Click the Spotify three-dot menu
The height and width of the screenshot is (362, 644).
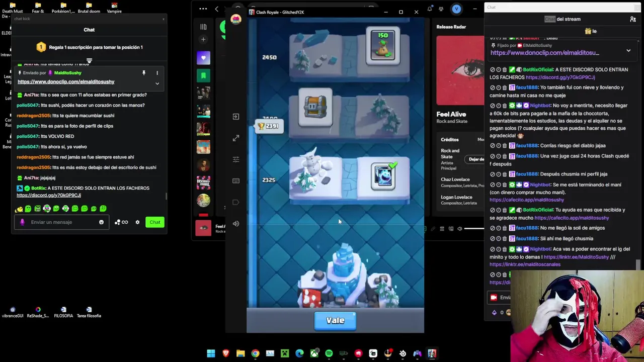click(x=203, y=9)
